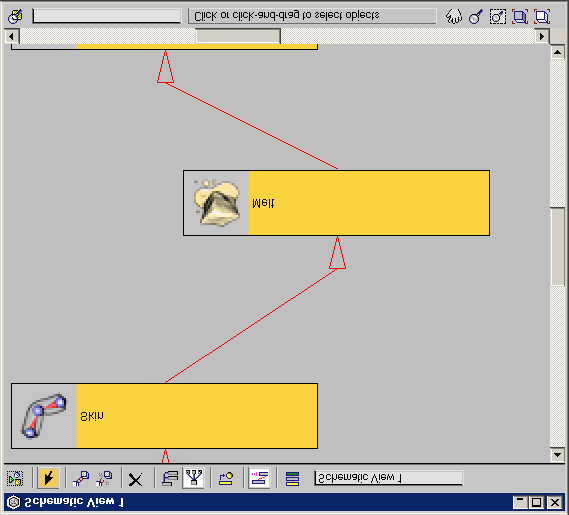Select the Melt modifier node

click(x=336, y=203)
